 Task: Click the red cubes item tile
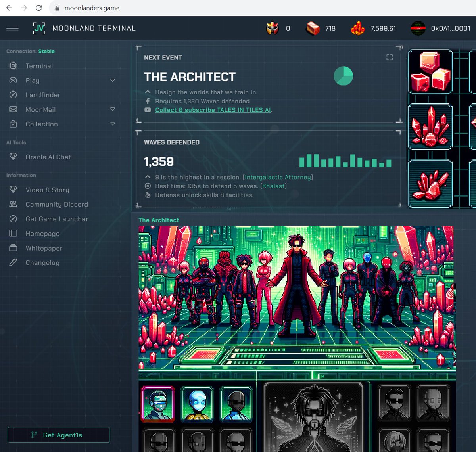click(430, 71)
